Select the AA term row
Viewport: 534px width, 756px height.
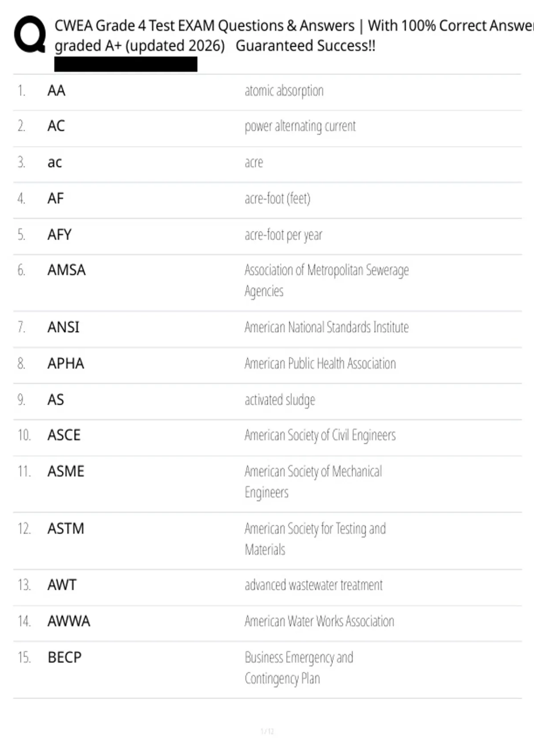[x=267, y=91]
